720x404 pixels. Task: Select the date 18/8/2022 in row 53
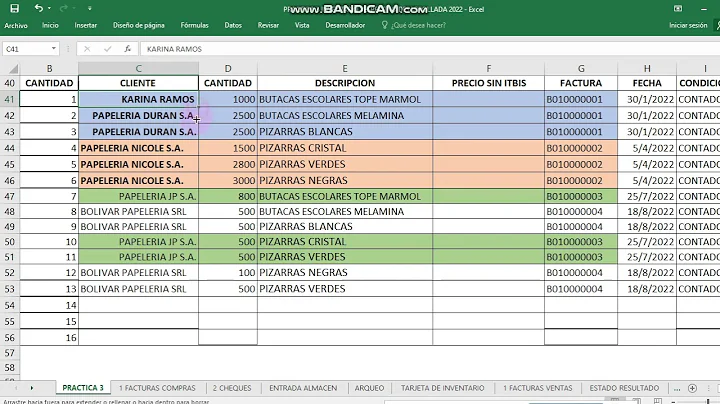[x=647, y=289]
